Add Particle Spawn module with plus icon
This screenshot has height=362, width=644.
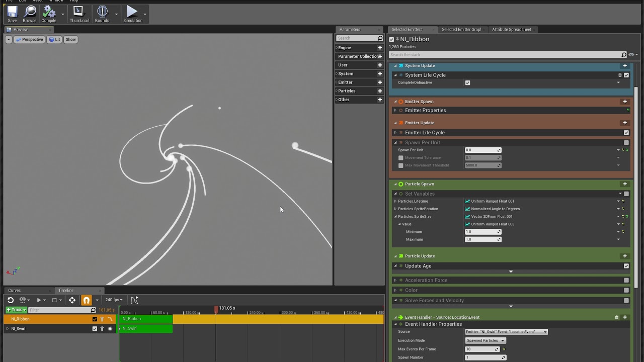click(x=625, y=184)
